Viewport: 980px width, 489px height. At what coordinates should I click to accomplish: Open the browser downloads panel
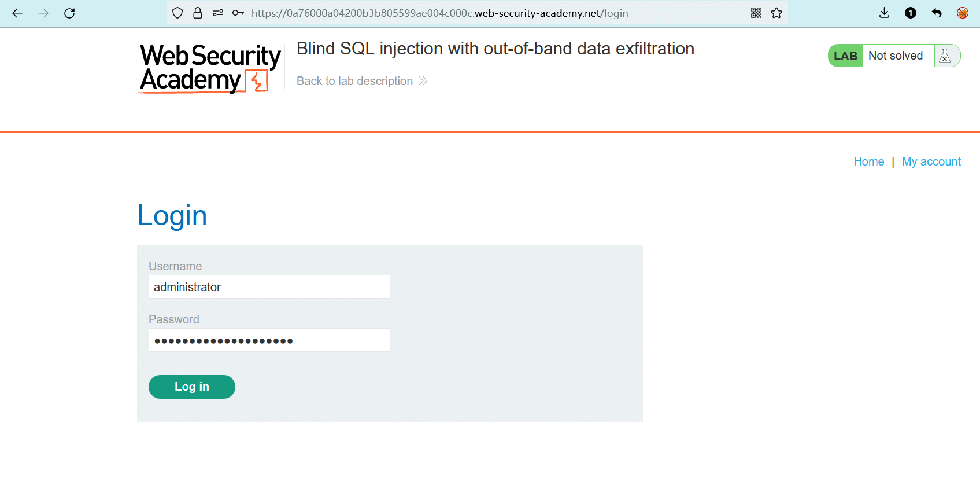[x=884, y=13]
